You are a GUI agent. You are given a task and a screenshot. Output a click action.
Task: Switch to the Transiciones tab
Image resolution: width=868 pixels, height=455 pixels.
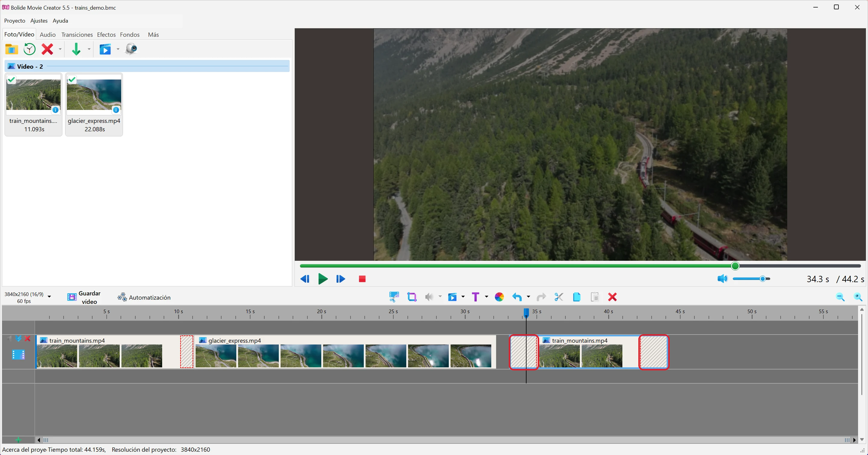click(77, 35)
